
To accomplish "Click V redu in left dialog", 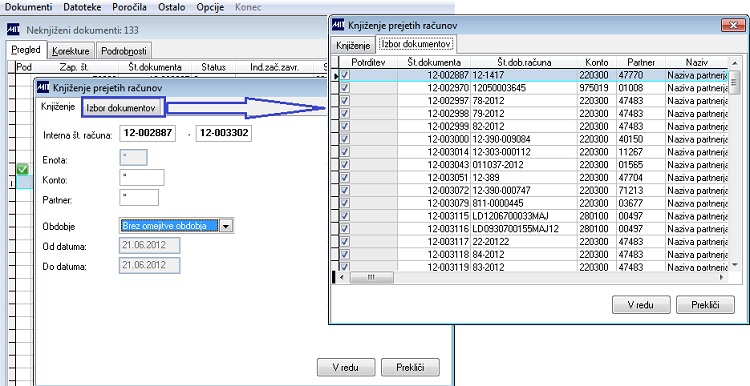I will [346, 367].
